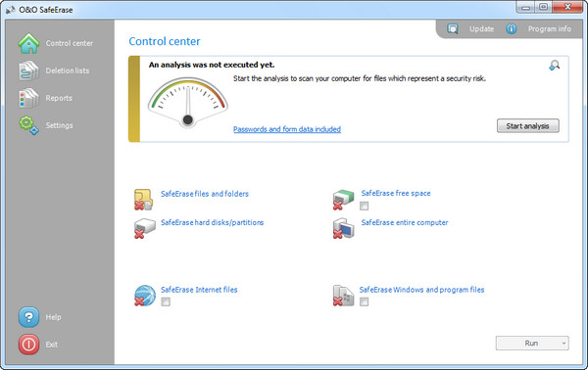The image size is (588, 370).
Task: Click the Update icon in top bar
Action: click(453, 28)
